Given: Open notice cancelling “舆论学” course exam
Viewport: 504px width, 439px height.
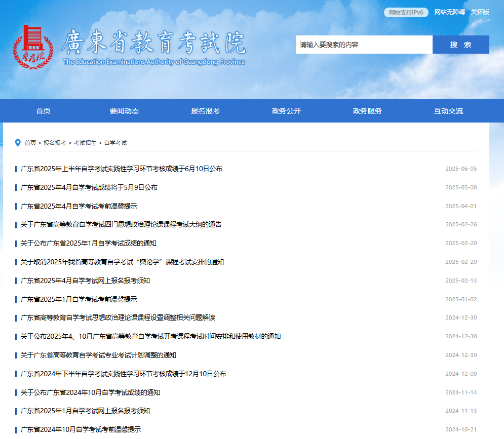Looking at the screenshot, I should 122,262.
